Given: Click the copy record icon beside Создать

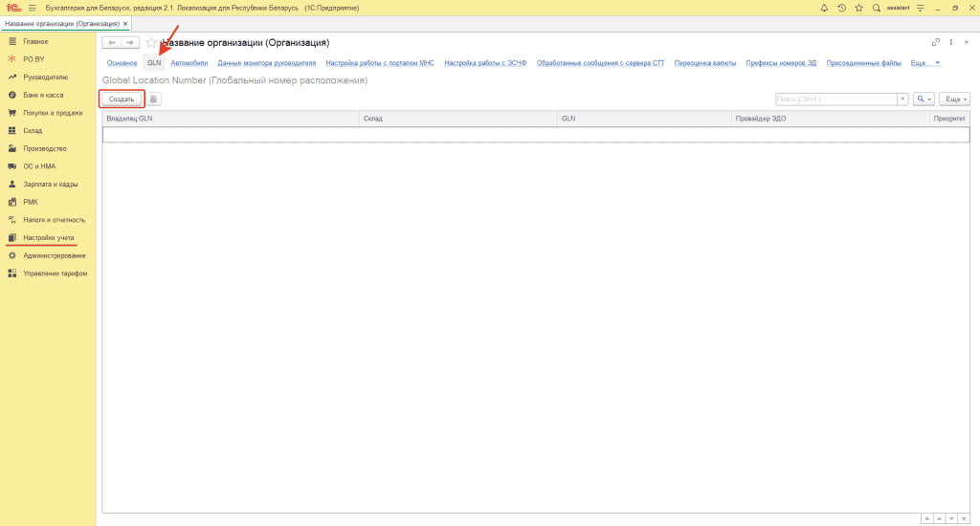Looking at the screenshot, I should coord(153,99).
